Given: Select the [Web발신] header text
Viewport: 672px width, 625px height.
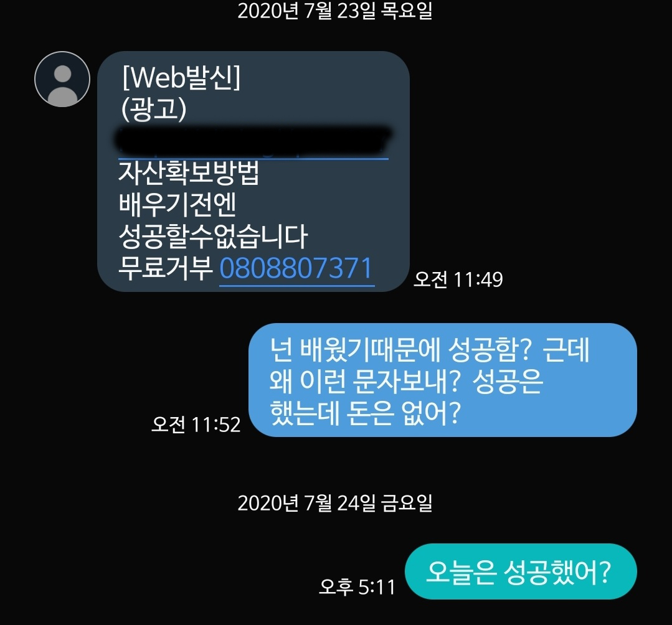Looking at the screenshot, I should [181, 78].
